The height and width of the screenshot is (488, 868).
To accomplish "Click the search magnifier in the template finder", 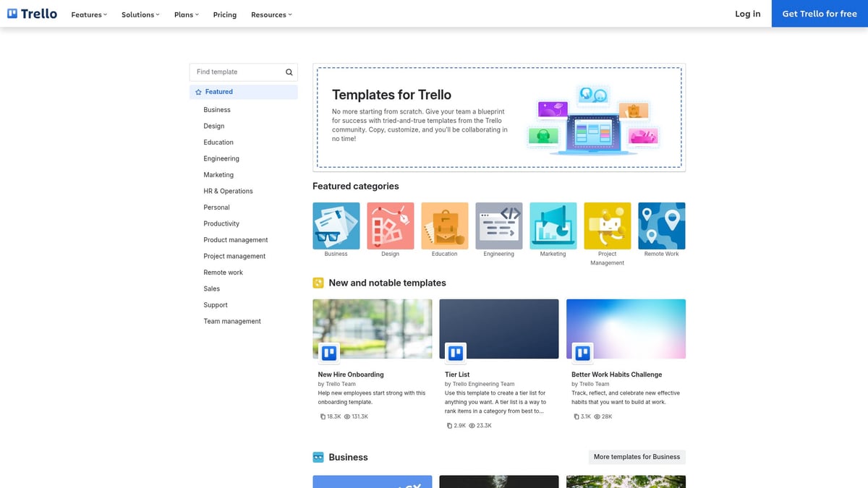I will click(287, 72).
